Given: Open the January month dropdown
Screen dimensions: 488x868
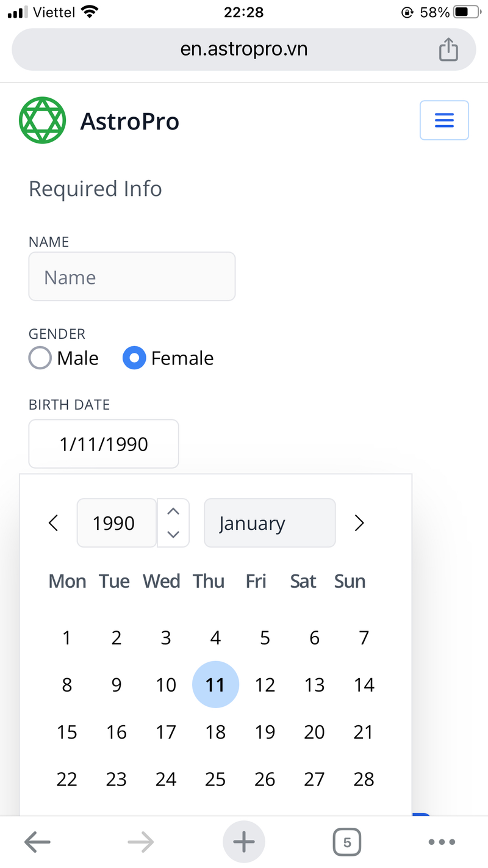Looking at the screenshot, I should coord(269,523).
